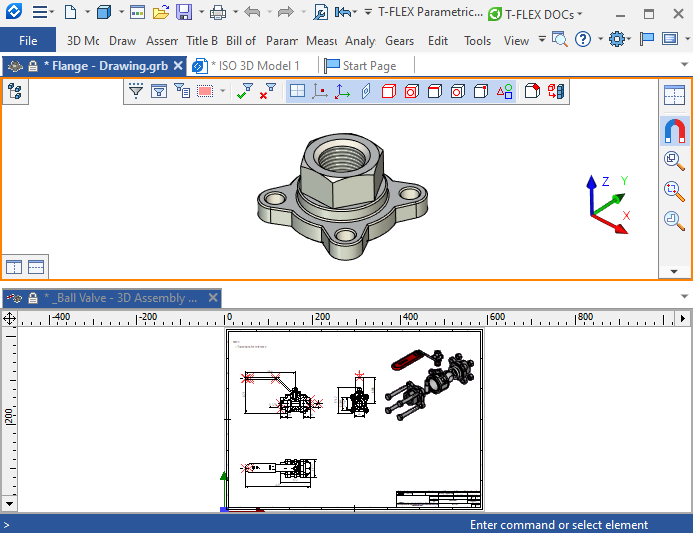Toggle the geometric shapes selection filter

[x=504, y=91]
